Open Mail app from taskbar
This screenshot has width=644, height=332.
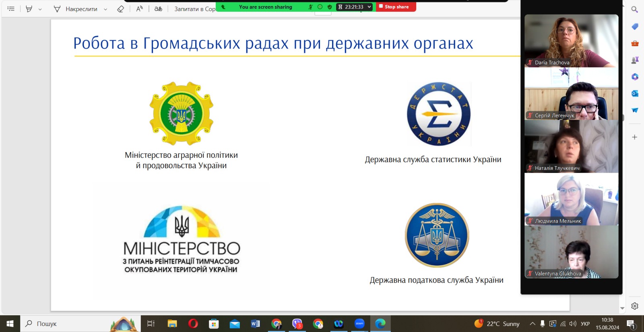coord(235,324)
